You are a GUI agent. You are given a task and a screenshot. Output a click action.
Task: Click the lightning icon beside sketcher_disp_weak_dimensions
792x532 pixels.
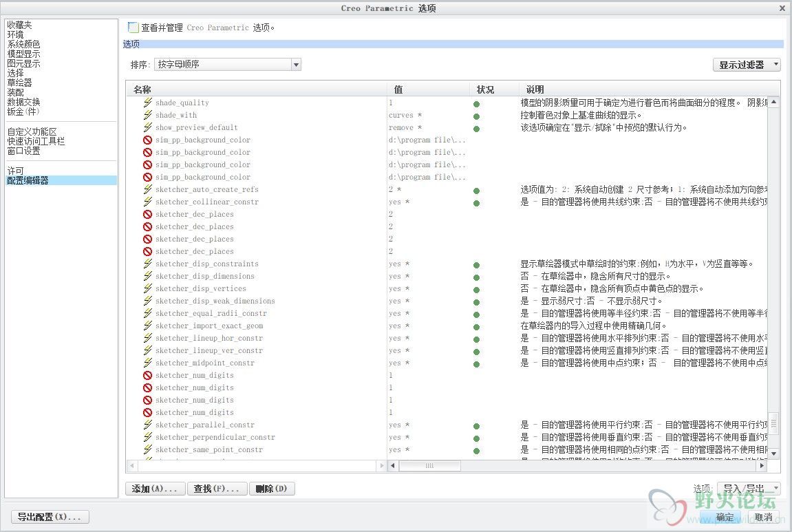147,301
